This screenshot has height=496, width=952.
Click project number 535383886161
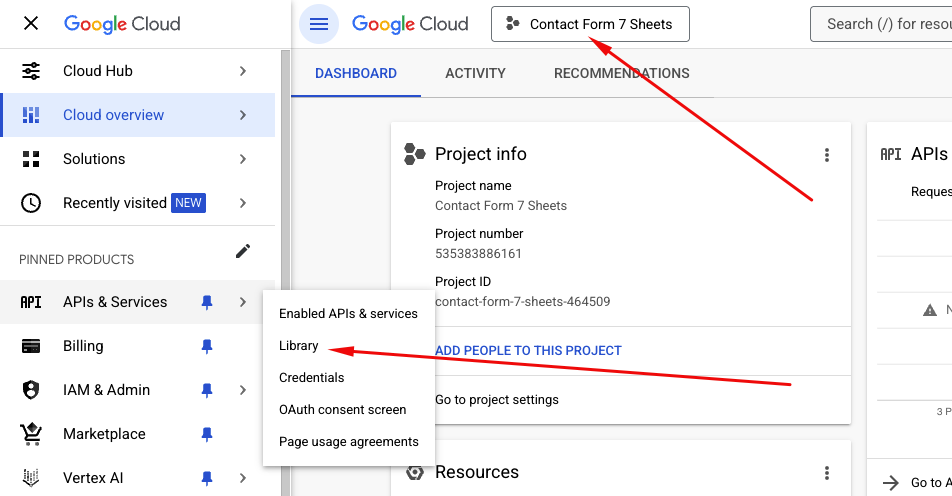[x=478, y=254]
